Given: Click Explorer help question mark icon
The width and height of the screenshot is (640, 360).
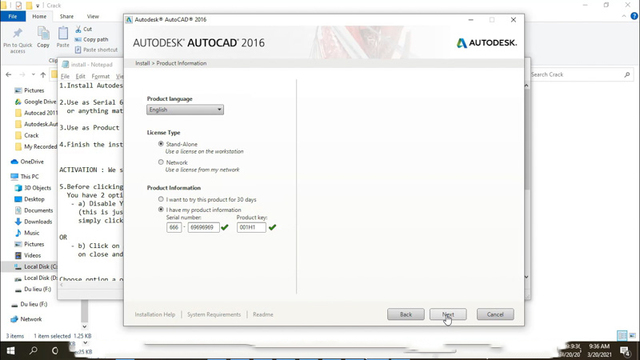Looking at the screenshot, I should coord(634,16).
